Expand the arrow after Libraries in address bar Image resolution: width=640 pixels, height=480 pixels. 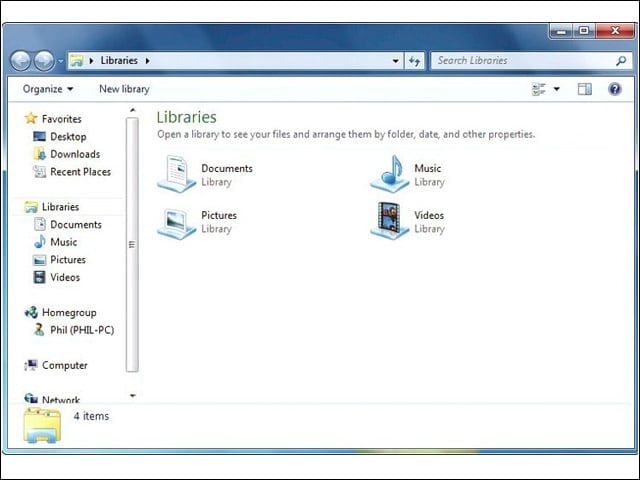(147, 61)
